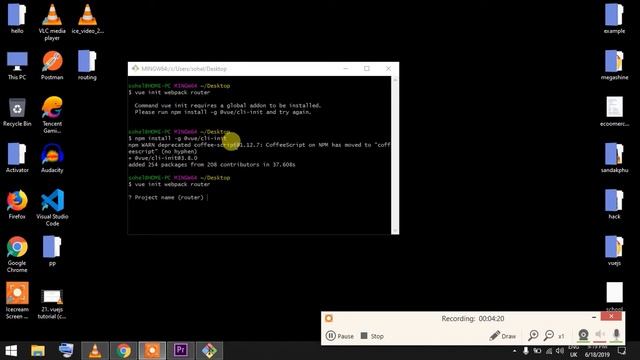Switch to Git Bash in the taskbar
The height and width of the screenshot is (360, 640).
click(209, 351)
